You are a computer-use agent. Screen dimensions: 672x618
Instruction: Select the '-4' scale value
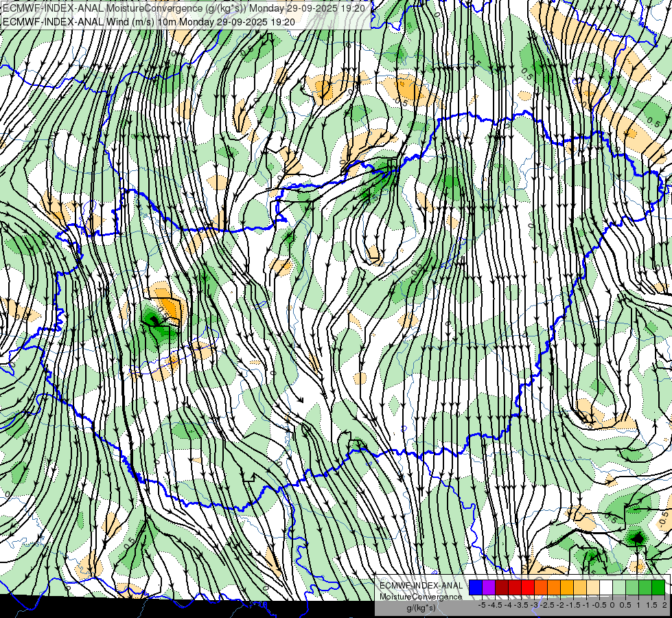pyautogui.click(x=508, y=605)
